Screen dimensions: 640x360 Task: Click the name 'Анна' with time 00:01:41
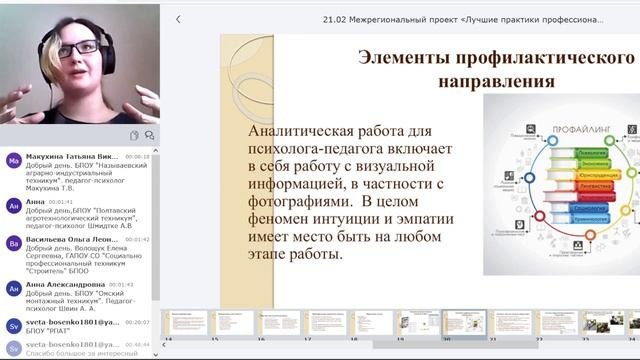click(35, 202)
